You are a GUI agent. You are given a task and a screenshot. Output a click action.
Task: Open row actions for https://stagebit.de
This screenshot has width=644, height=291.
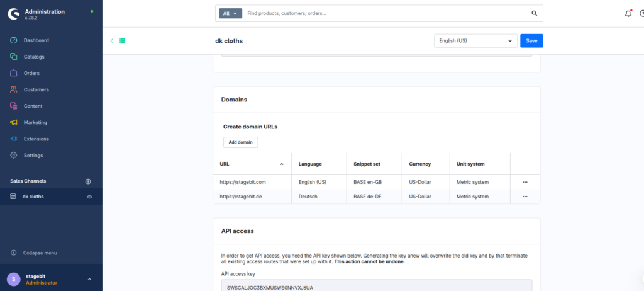525,197
